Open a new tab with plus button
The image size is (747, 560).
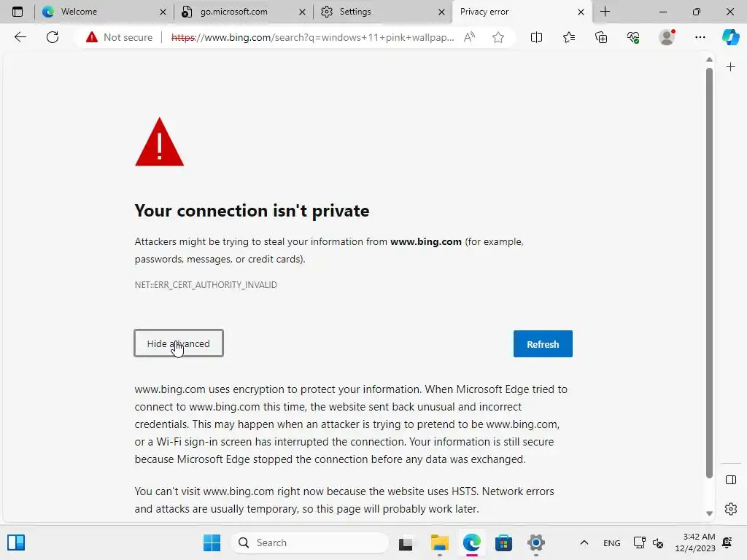pos(605,12)
